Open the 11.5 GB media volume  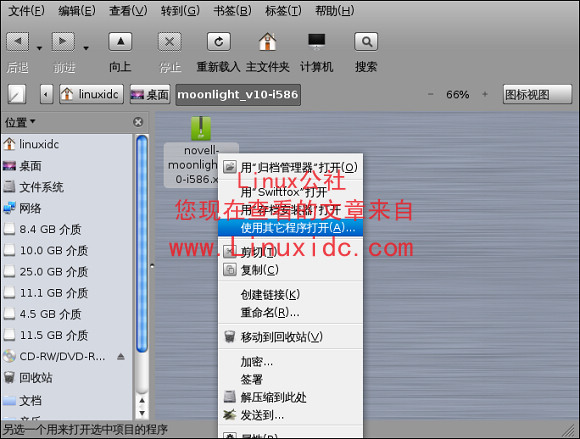(67, 335)
